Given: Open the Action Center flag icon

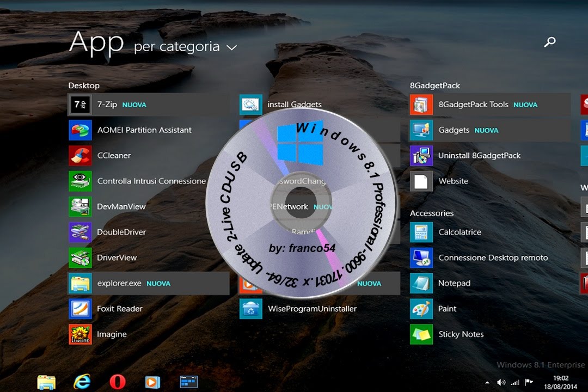Looking at the screenshot, I should click(x=529, y=382).
